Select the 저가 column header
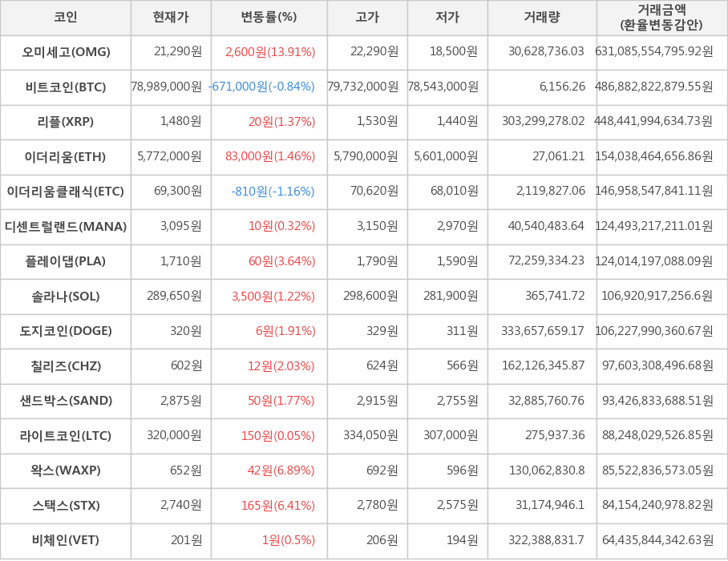 click(447, 18)
